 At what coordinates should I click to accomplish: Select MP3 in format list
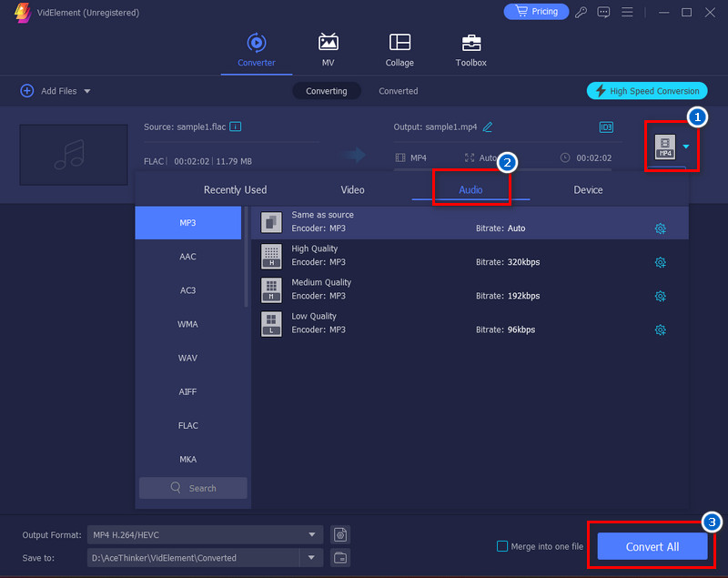coord(188,223)
